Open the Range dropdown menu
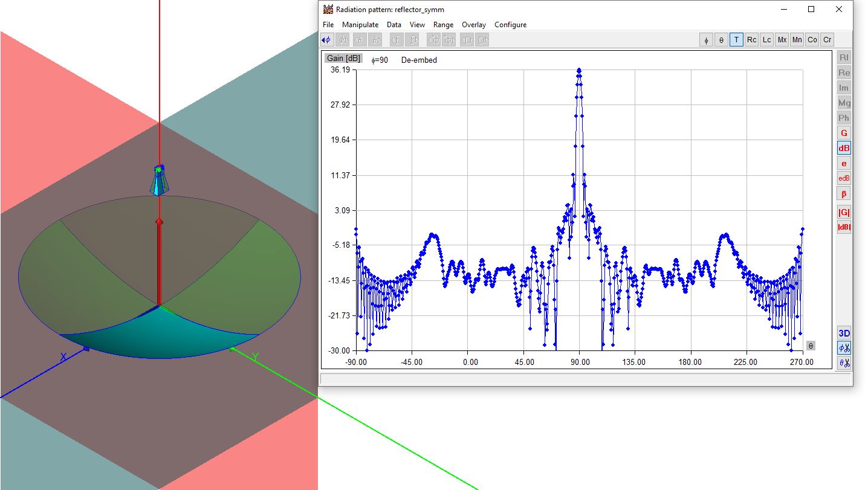This screenshot has width=868, height=490. [x=443, y=25]
